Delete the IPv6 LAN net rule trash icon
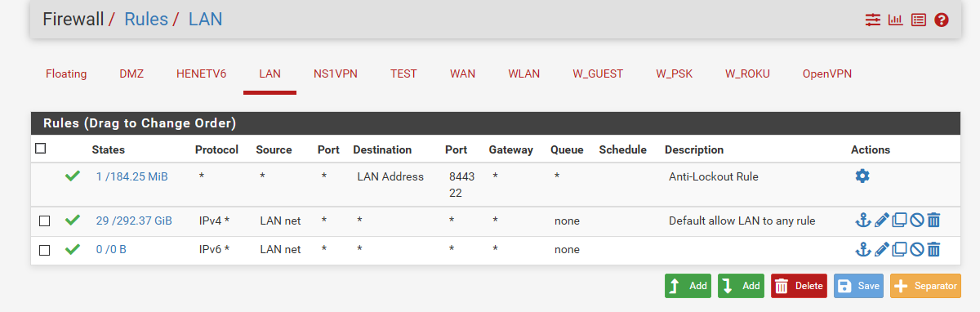 tap(934, 250)
